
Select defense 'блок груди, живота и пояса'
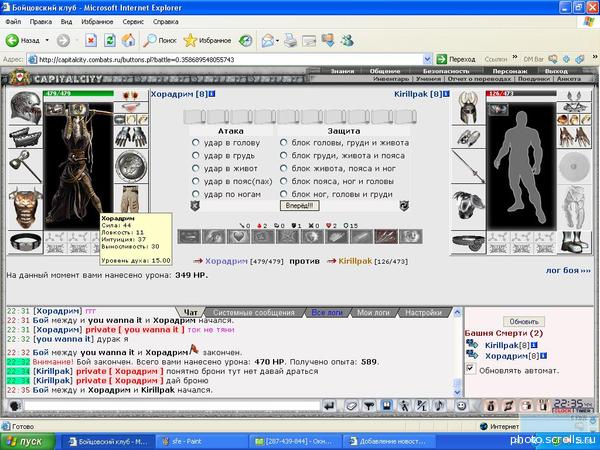click(283, 155)
